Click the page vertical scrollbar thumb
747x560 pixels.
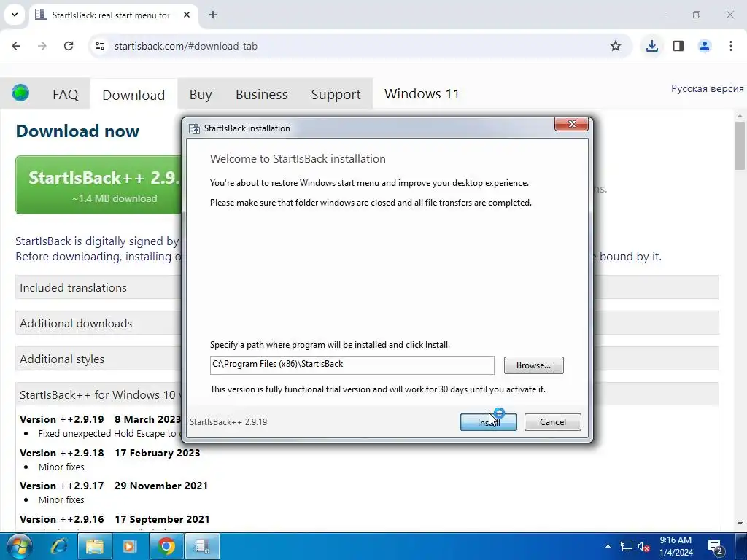740,145
